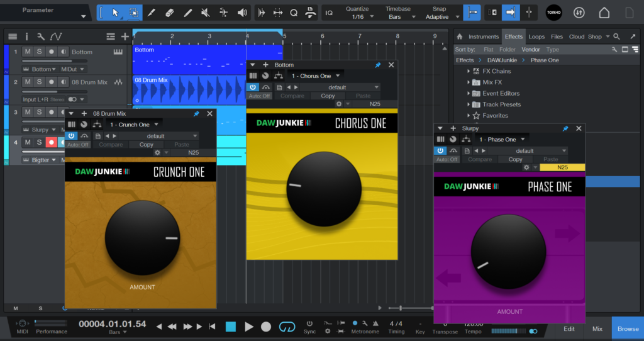Image resolution: width=644 pixels, height=341 pixels.
Task: Click the Chorus One large knob
Action: click(324, 189)
